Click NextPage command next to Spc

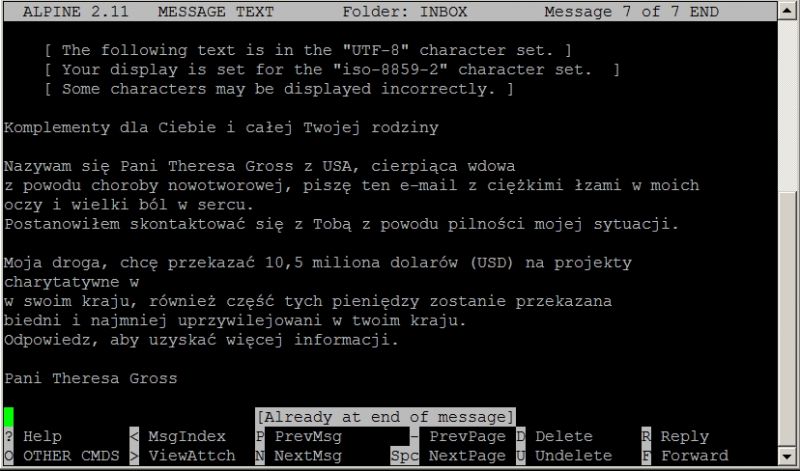[x=467, y=455]
